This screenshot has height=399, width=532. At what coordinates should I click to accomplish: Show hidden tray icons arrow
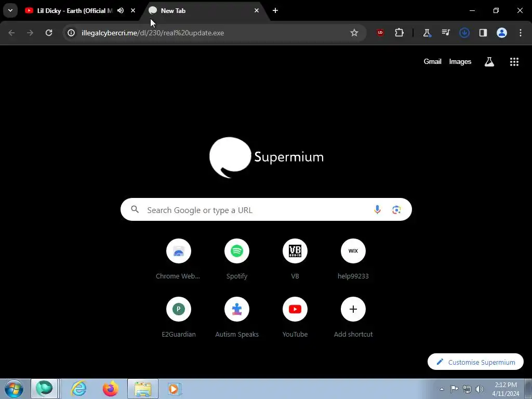pos(442,389)
